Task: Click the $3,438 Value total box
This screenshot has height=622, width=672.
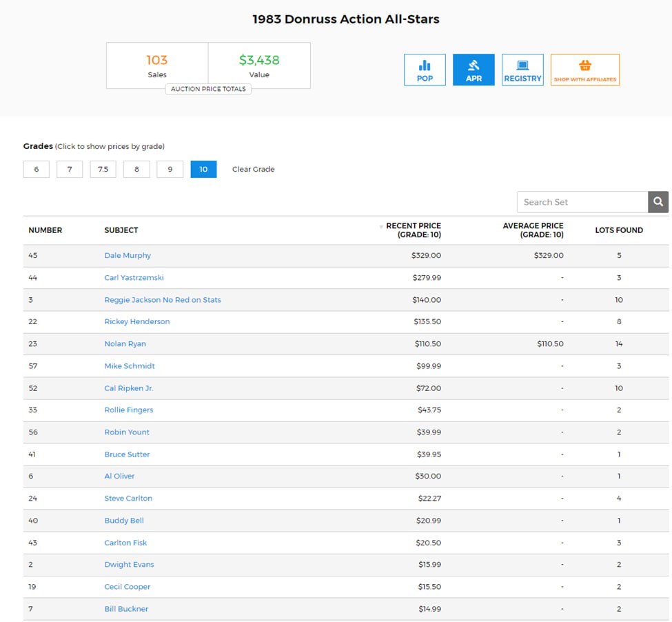Action: click(259, 66)
